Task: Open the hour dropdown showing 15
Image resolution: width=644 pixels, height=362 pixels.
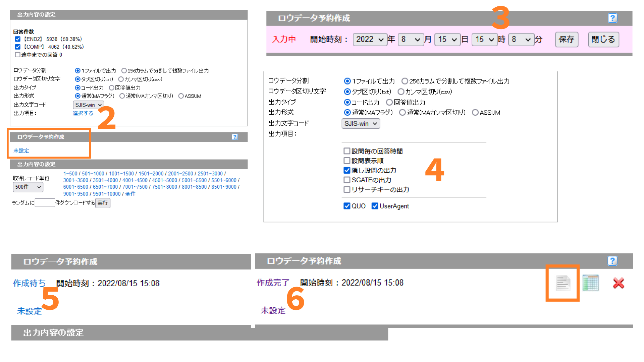Action: [x=484, y=40]
